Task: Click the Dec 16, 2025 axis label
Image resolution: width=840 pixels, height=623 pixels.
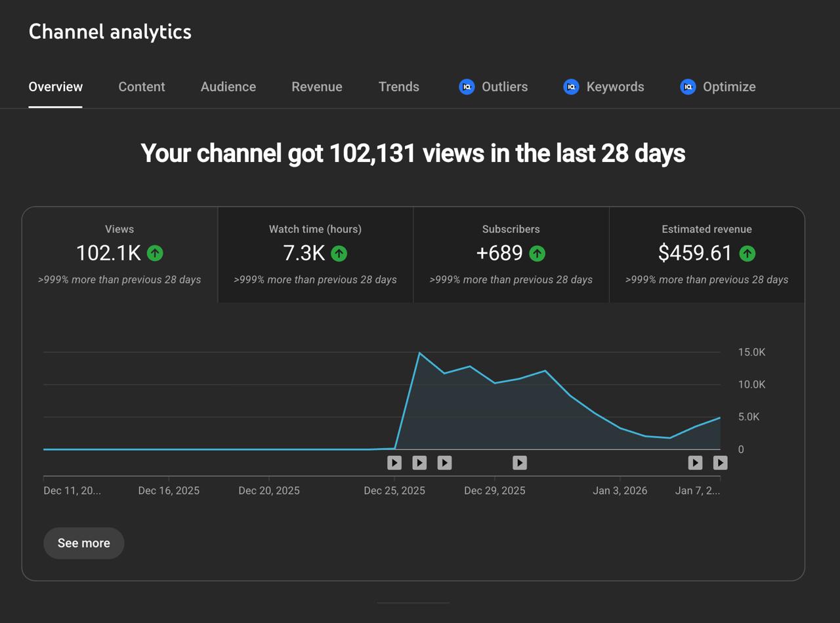Action: [x=169, y=491]
